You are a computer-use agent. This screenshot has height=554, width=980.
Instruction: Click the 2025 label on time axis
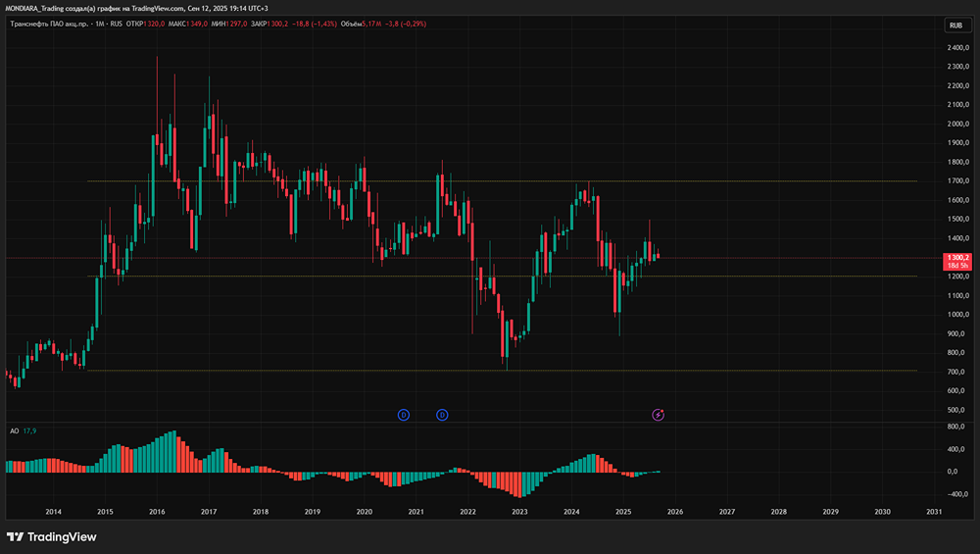(623, 512)
